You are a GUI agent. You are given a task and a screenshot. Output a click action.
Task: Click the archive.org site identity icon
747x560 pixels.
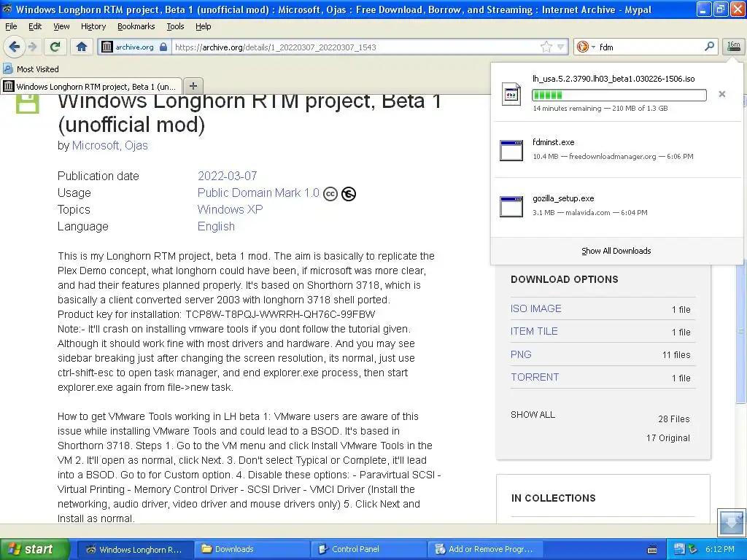point(107,47)
